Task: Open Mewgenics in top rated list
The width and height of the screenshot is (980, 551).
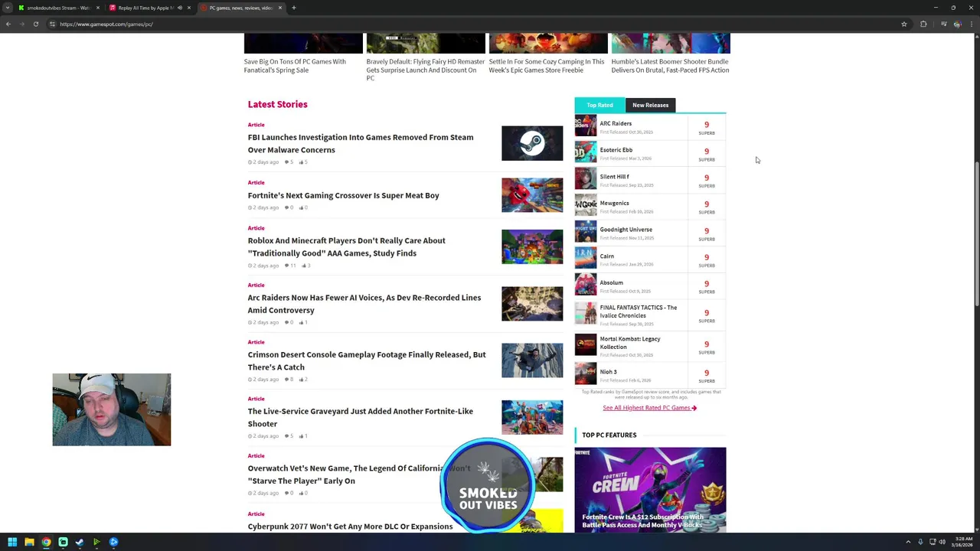Action: 614,203
